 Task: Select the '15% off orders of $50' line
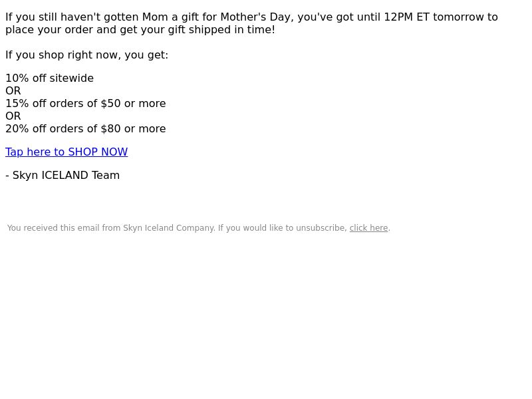[86, 103]
